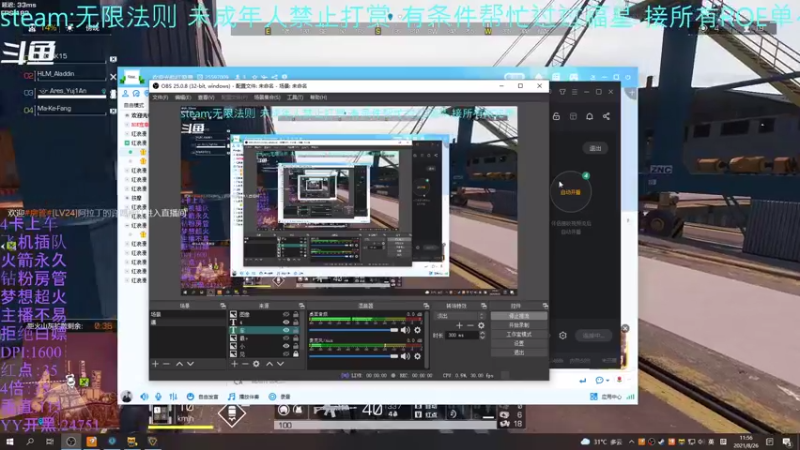The width and height of the screenshot is (800, 450).
Task: Open source properties gear in Sources panel
Action: [256, 364]
